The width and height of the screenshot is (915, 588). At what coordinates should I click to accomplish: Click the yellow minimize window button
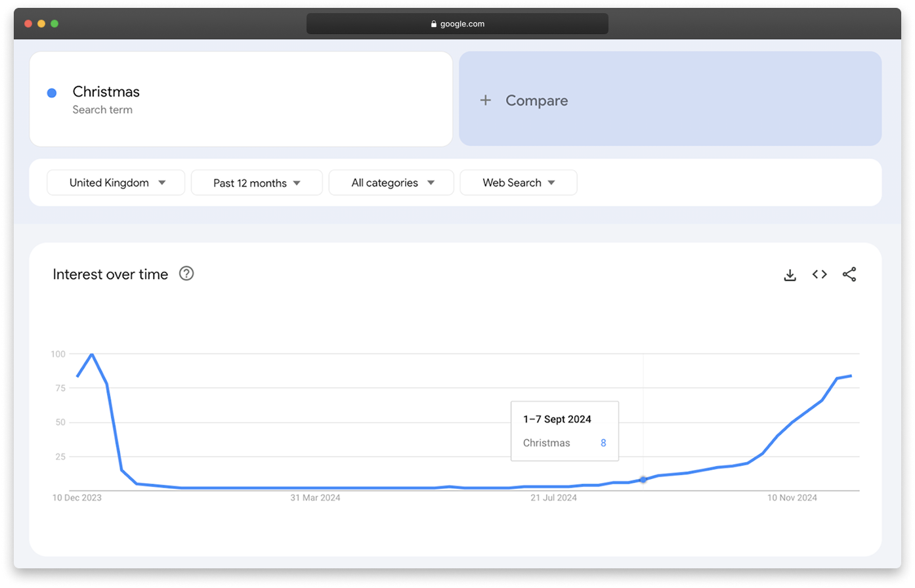(41, 24)
